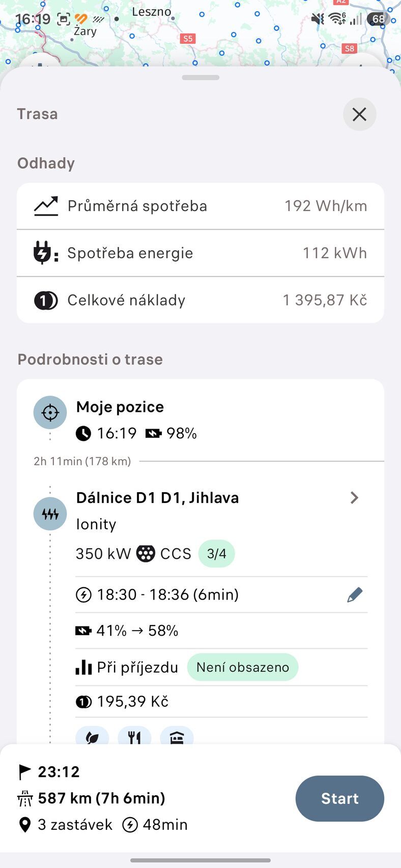Open the Spotřeba energie row
This screenshot has width=401, height=868.
tap(200, 253)
